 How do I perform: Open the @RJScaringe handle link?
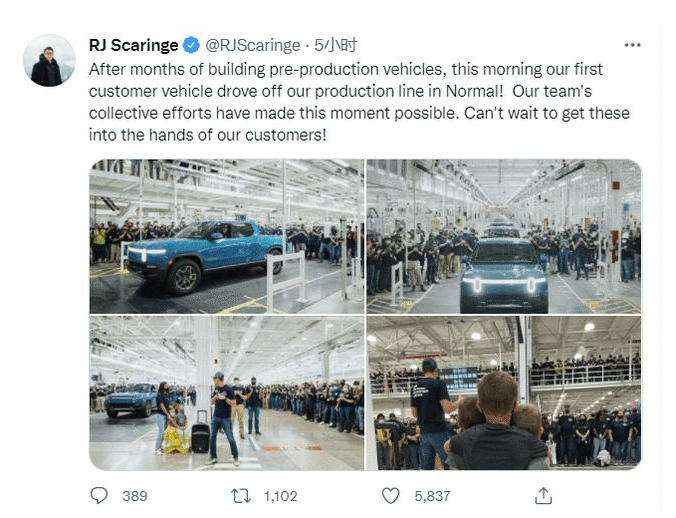point(253,46)
